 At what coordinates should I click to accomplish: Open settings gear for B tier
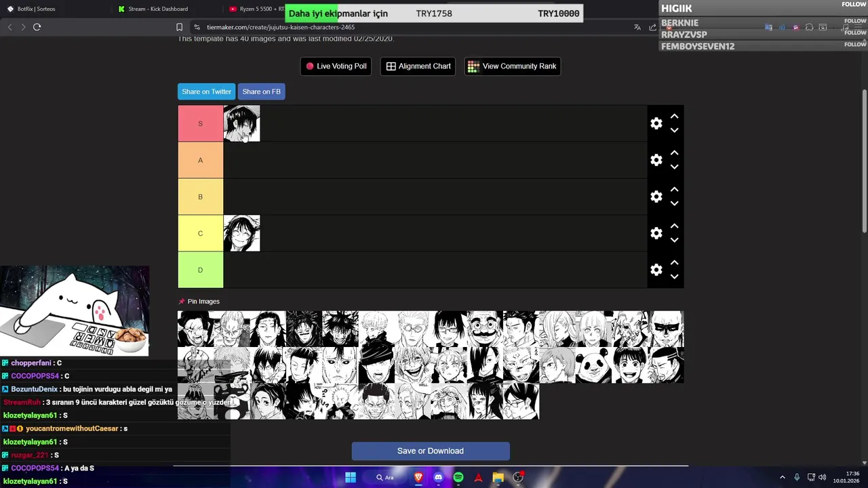pos(656,197)
